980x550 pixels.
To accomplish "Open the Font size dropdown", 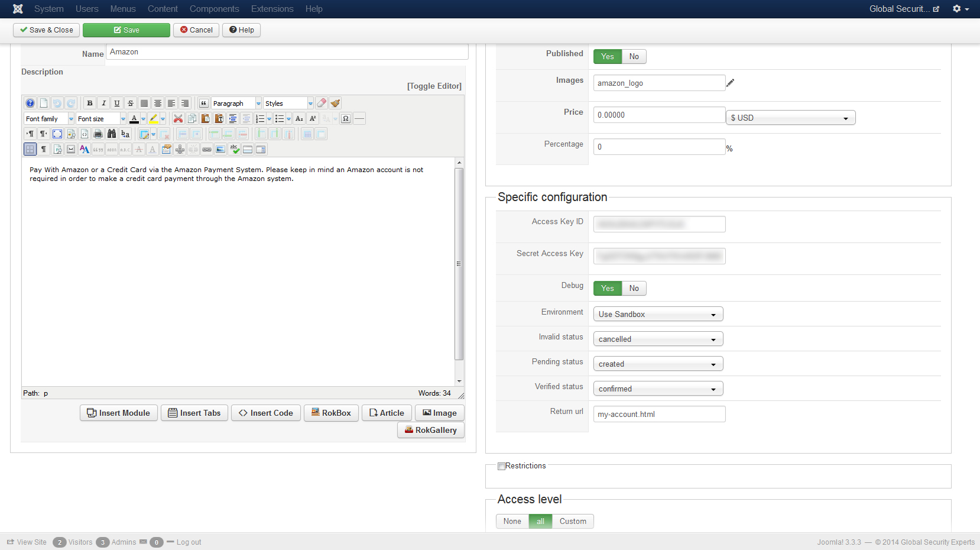I will point(101,118).
